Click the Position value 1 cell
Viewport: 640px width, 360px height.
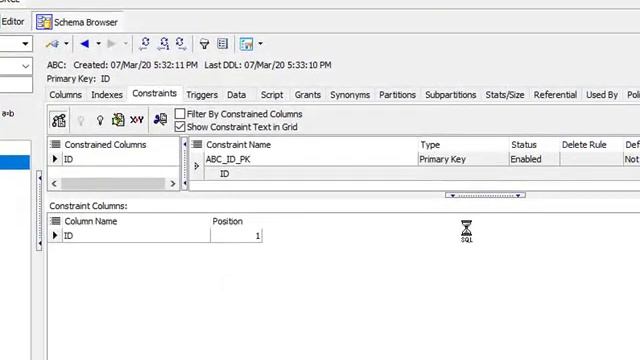coord(236,236)
